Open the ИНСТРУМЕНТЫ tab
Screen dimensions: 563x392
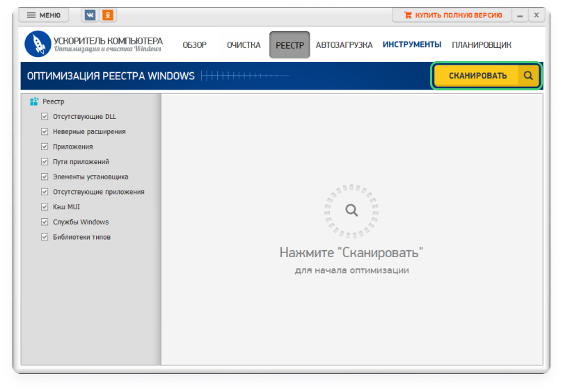[x=412, y=45]
